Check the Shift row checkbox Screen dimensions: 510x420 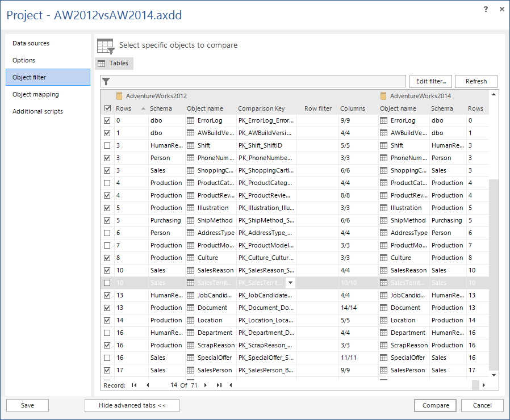pyautogui.click(x=107, y=146)
